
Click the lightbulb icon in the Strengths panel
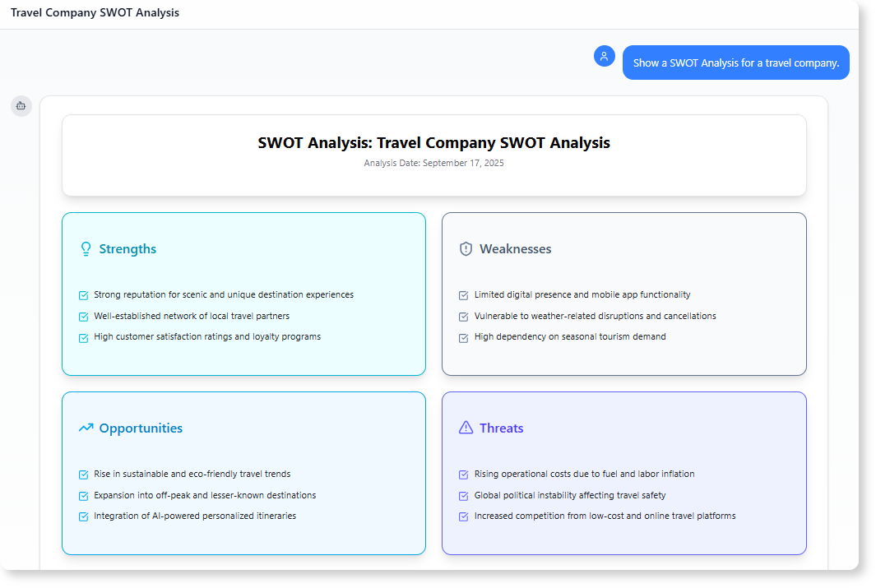[86, 248]
